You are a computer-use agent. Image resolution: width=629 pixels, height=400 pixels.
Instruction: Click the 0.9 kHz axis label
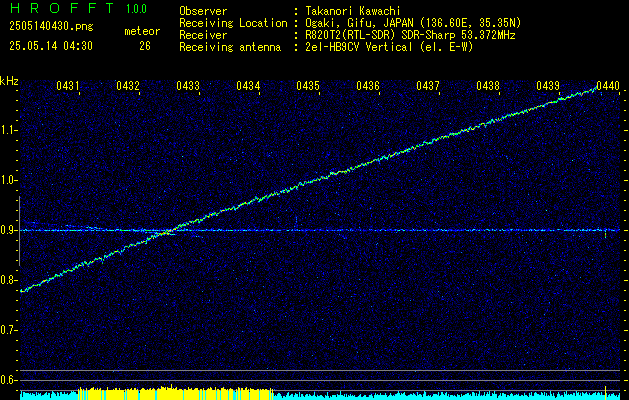tap(7, 230)
